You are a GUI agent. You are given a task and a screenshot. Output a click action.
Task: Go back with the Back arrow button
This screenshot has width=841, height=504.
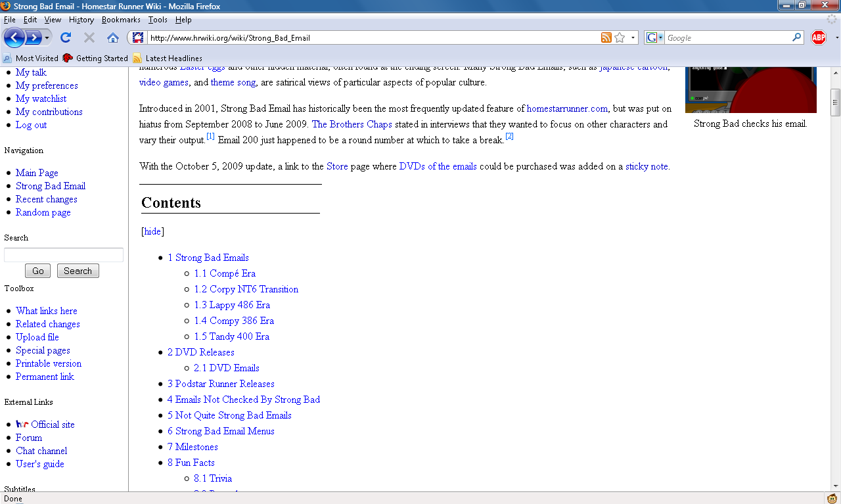click(x=14, y=37)
